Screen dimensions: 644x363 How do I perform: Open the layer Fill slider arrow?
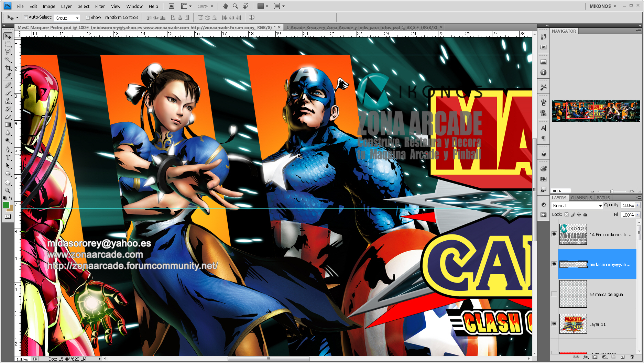[638, 215]
